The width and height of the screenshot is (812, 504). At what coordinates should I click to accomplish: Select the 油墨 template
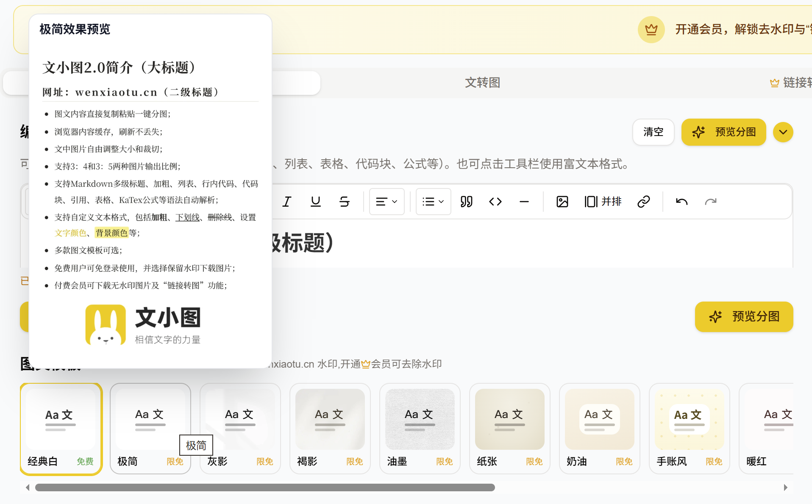click(420, 429)
